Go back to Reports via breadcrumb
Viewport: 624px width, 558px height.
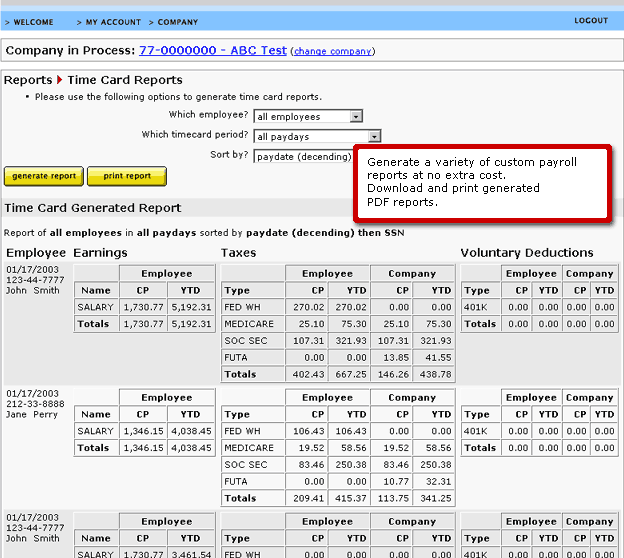28,80
